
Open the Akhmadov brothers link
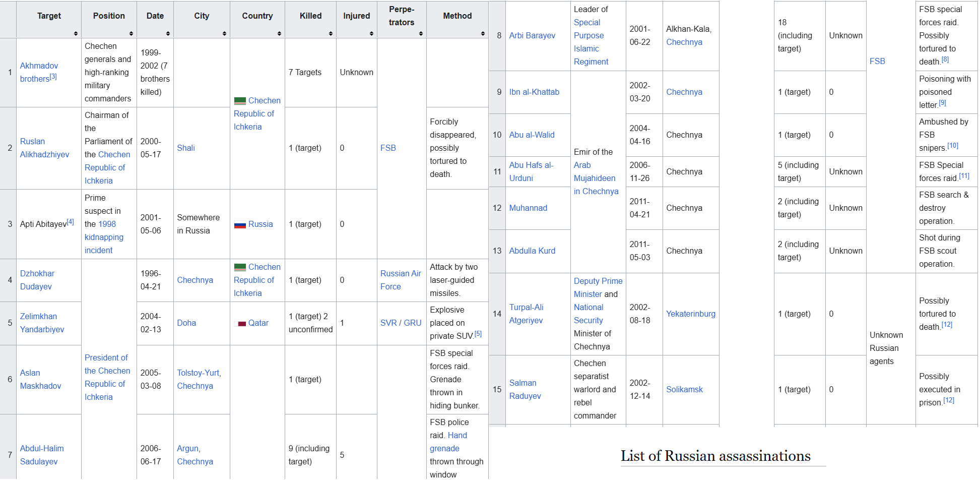(39, 72)
